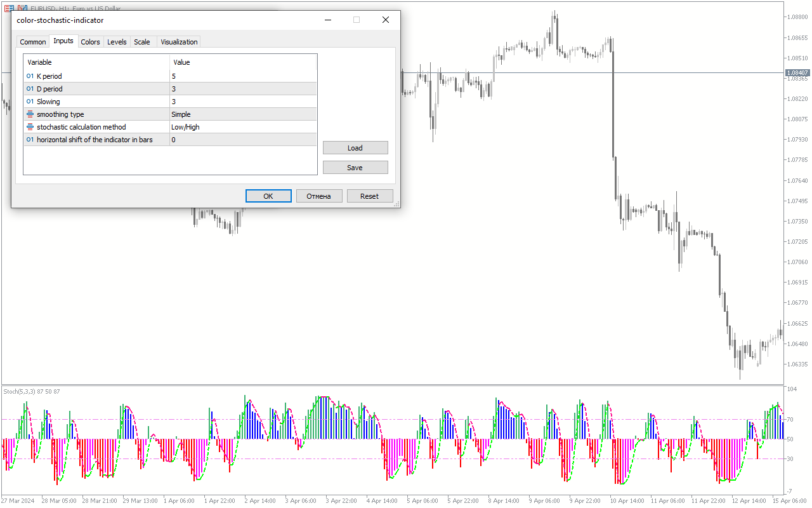Click the 3 Apr 22:00 time label

tap(341, 501)
